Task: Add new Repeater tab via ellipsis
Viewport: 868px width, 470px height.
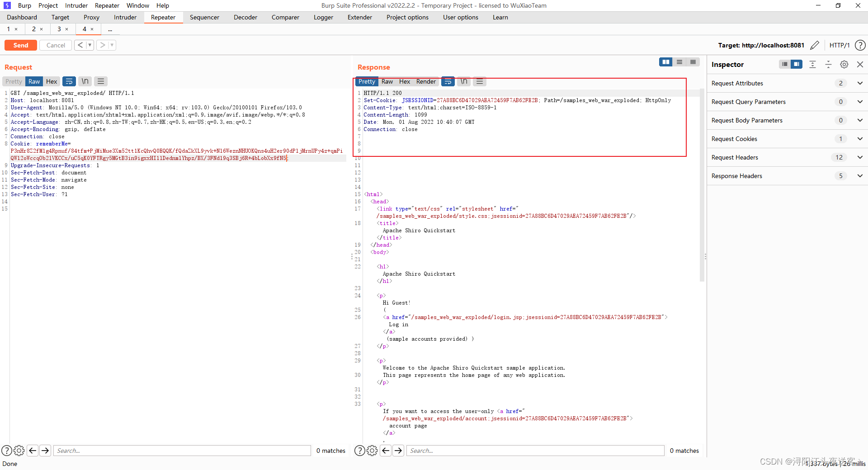Action: coord(110,29)
